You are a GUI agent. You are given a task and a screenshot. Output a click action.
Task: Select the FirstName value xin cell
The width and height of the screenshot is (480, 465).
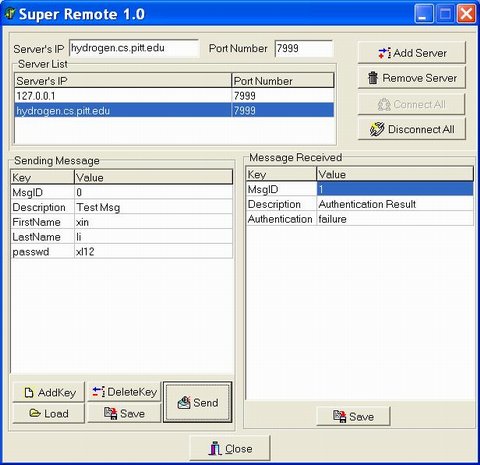point(153,222)
